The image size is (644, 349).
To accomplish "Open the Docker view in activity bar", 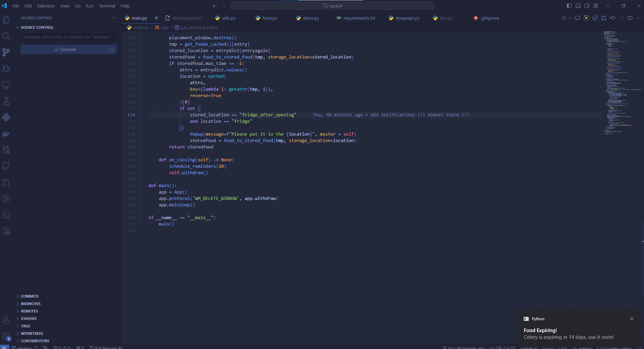I will click(6, 134).
